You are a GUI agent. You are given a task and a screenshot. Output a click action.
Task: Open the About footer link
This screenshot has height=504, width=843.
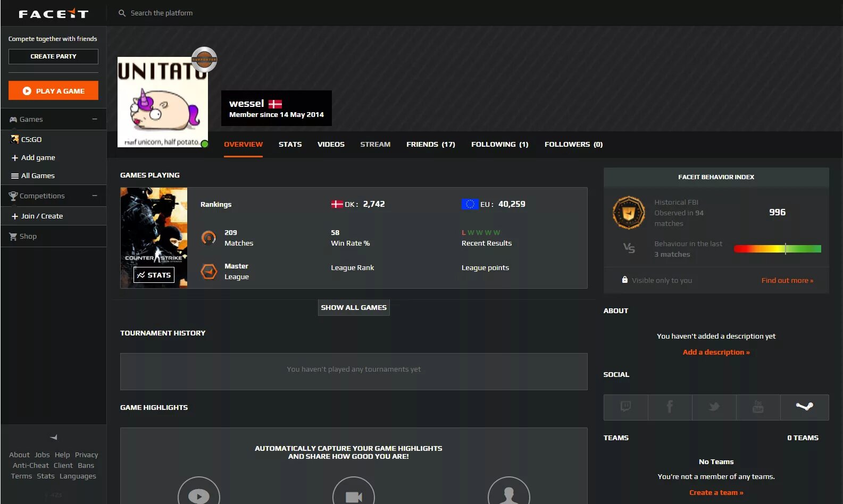[19, 455]
